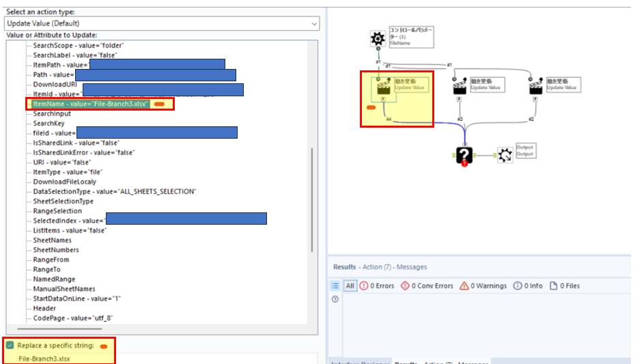633x364 pixels.
Task: Select the DownloadURI attribute row
Action: click(x=55, y=85)
